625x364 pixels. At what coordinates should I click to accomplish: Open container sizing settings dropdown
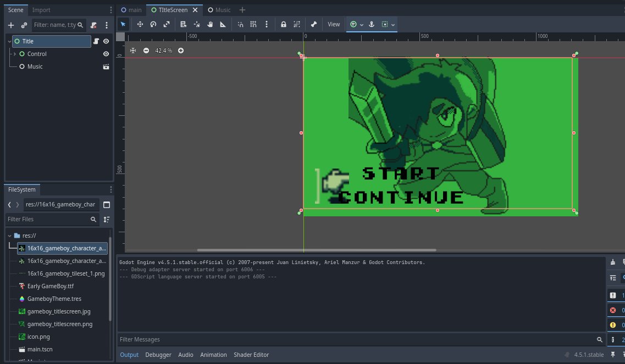click(388, 24)
